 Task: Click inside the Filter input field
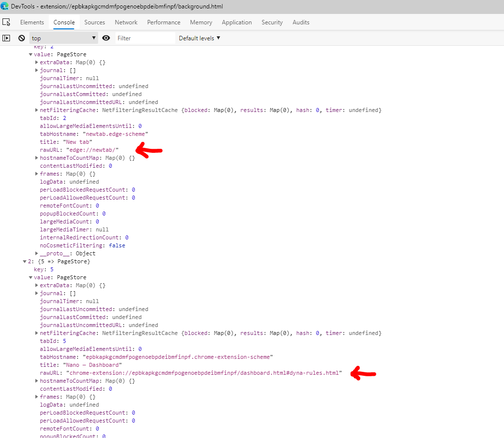[145, 38]
